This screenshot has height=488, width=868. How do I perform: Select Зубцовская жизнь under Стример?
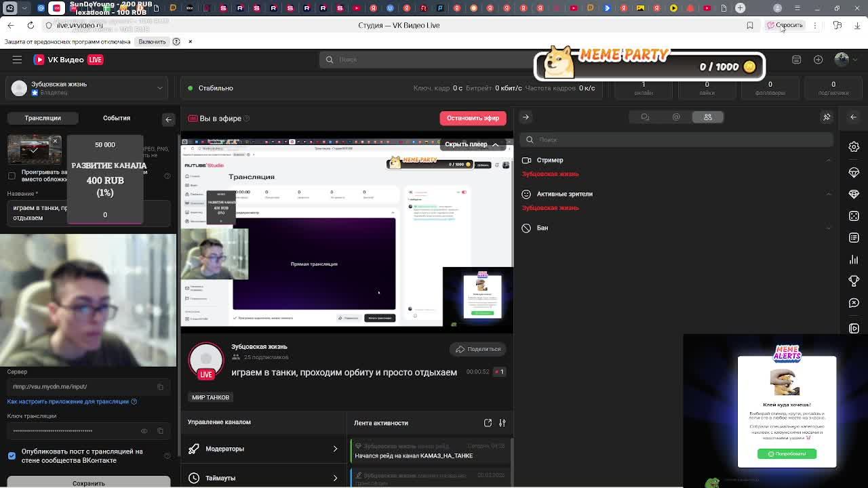[550, 174]
